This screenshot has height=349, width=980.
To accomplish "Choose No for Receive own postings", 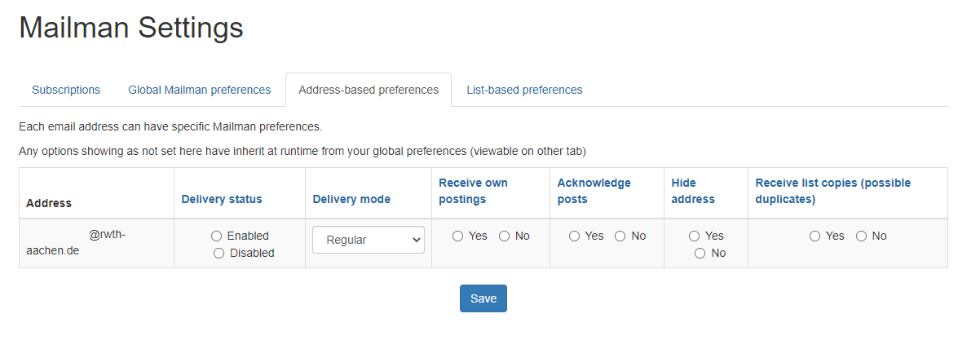I will (x=504, y=236).
